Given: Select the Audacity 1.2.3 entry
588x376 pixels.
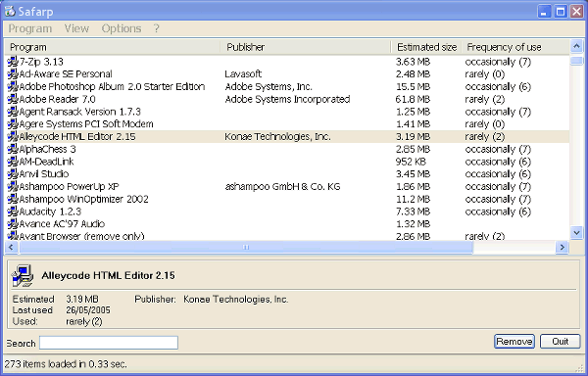Looking at the screenshot, I should [50, 211].
